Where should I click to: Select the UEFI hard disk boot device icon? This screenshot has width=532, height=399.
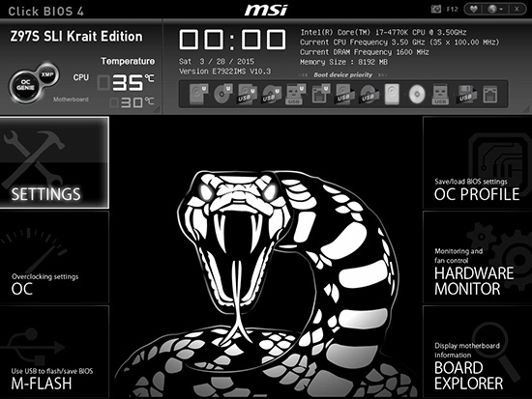coord(199,94)
